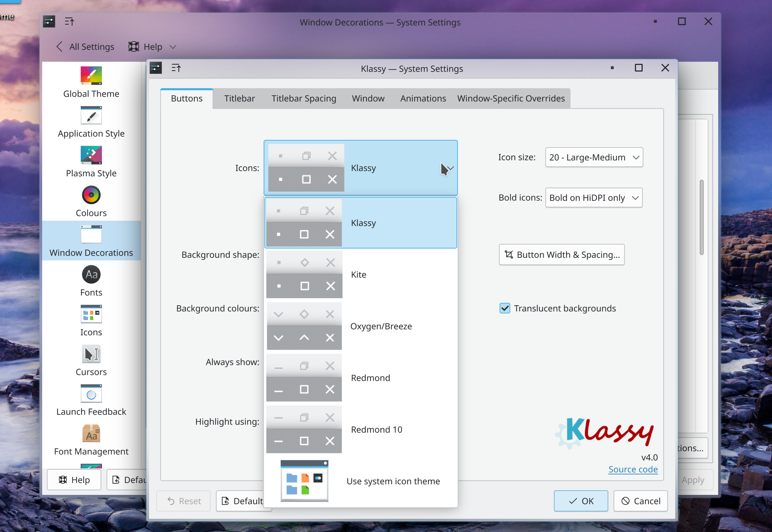Confirm with OK button
The image size is (772, 532).
[x=581, y=501]
